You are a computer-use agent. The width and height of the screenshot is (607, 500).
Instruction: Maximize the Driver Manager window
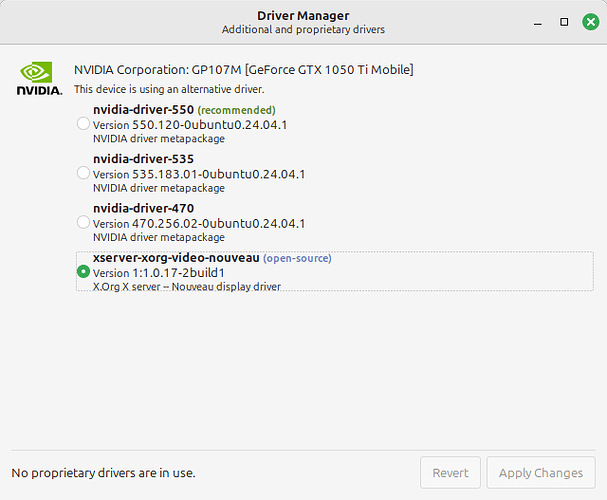click(564, 22)
